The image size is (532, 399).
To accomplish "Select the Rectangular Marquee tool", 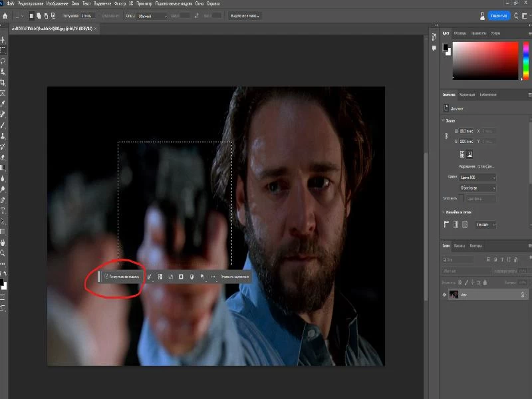I will [3, 51].
